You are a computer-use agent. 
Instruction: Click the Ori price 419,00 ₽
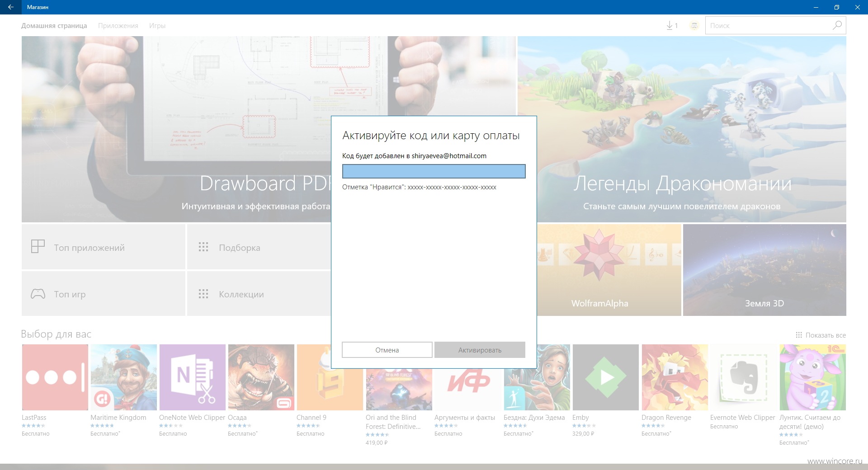377,442
